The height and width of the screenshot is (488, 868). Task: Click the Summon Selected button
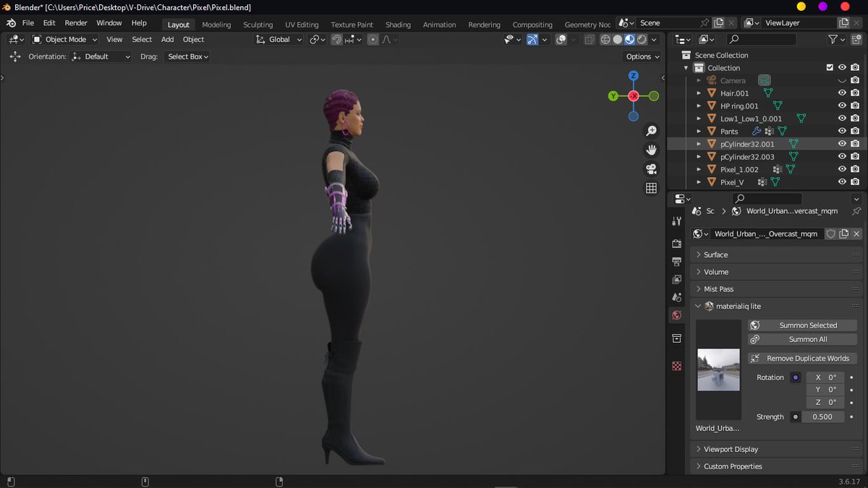pyautogui.click(x=802, y=325)
